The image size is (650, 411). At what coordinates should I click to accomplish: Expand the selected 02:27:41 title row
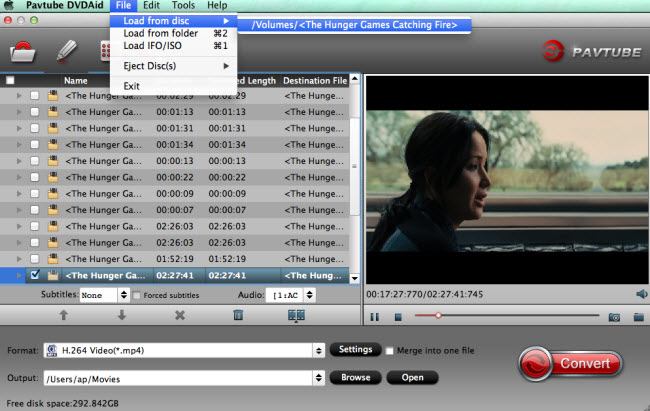coord(19,275)
